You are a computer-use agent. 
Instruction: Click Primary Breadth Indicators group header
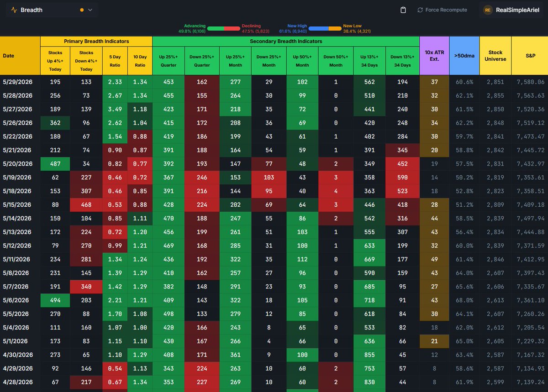coord(96,41)
